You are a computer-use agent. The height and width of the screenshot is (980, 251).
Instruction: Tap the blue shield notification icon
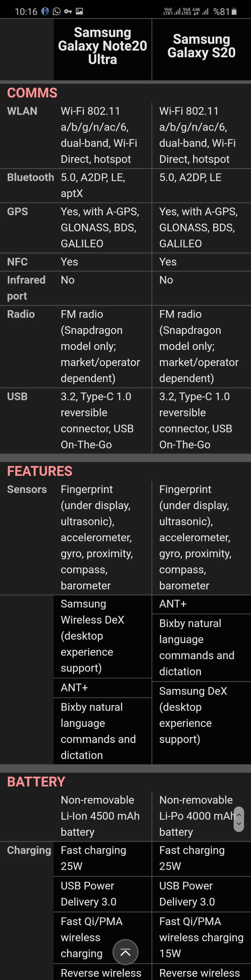(x=45, y=11)
